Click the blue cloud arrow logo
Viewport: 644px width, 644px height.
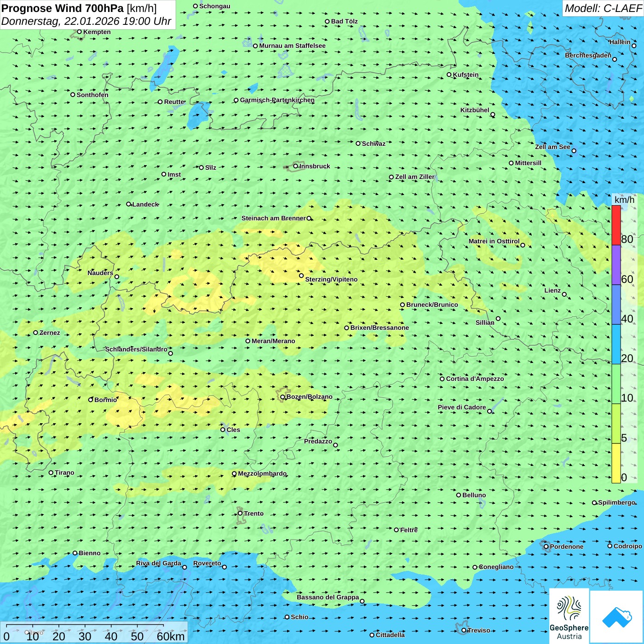tap(616, 616)
